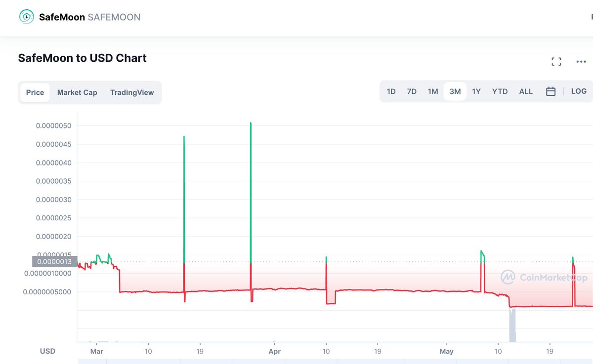Switch to the Market Cap tab
The width and height of the screenshot is (593, 364).
click(x=77, y=92)
